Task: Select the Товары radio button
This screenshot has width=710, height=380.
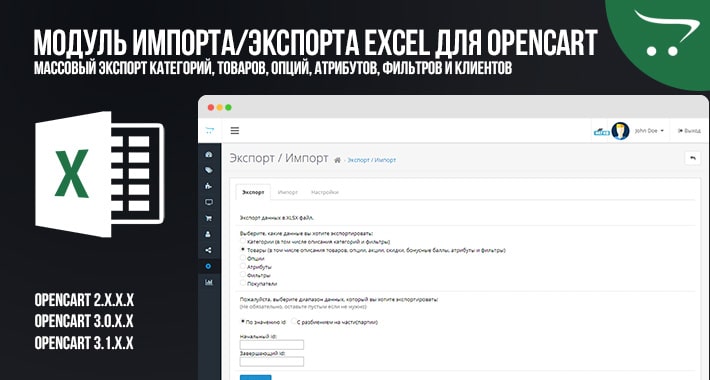Action: pyautogui.click(x=243, y=249)
